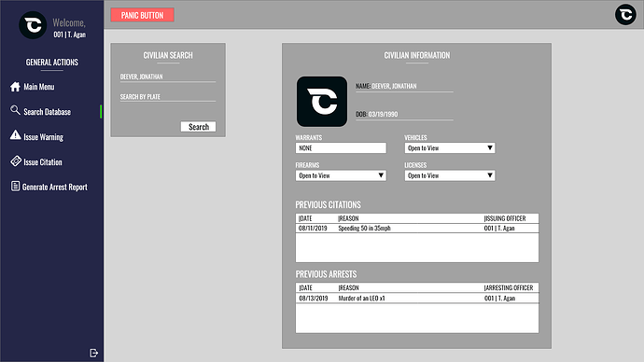
Task: Click the logout icon at sidebar bottom
Action: pos(93,353)
